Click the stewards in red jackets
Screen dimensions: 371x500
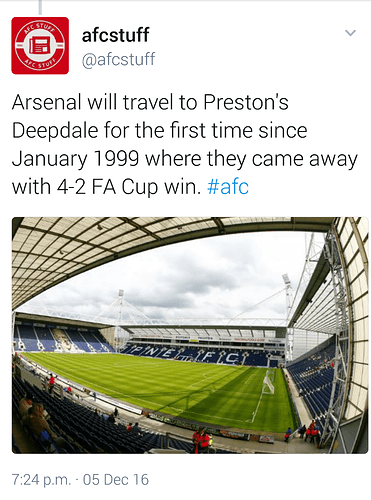coord(201,440)
